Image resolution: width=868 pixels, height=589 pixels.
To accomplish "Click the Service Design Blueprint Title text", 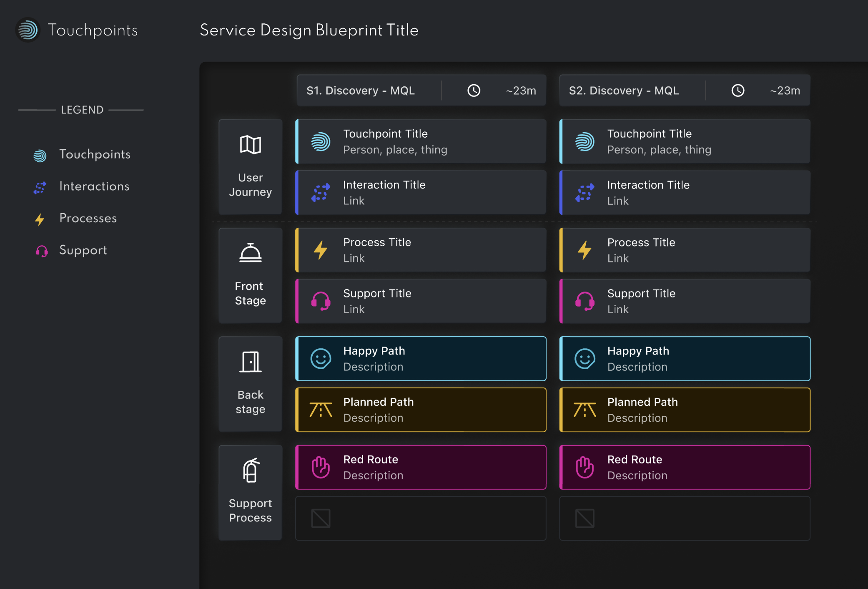I will (x=309, y=30).
